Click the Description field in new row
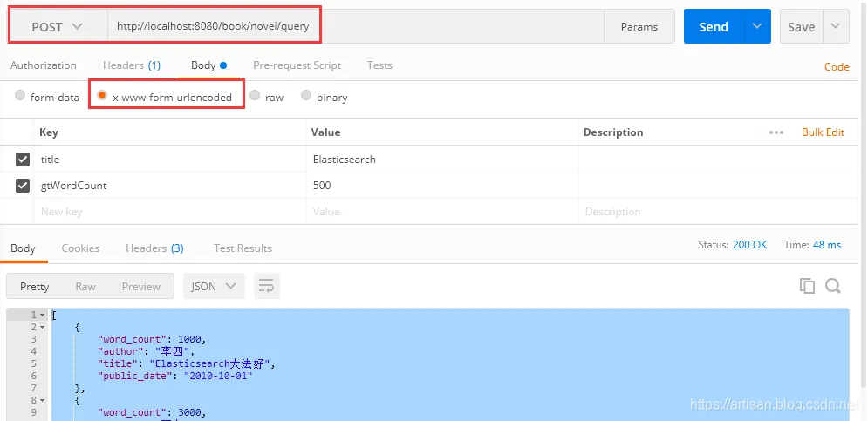The image size is (868, 421). [x=719, y=211]
